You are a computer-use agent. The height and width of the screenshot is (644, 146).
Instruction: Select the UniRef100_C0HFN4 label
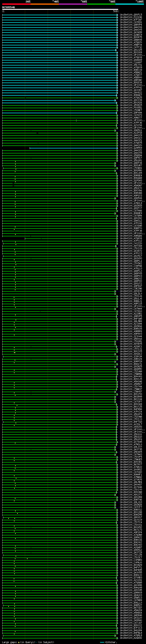[131, 266]
